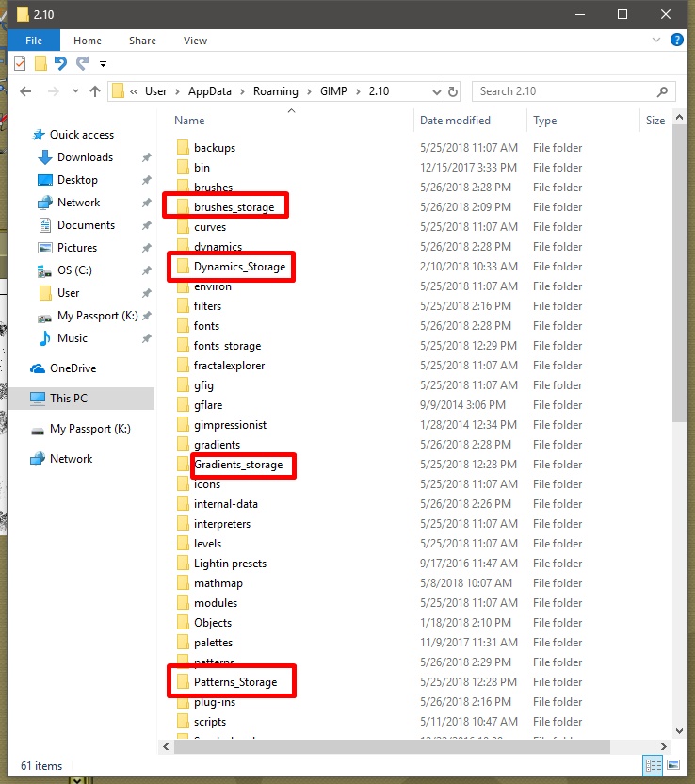
Task: Select OneDrive in navigation pane
Action: (73, 368)
